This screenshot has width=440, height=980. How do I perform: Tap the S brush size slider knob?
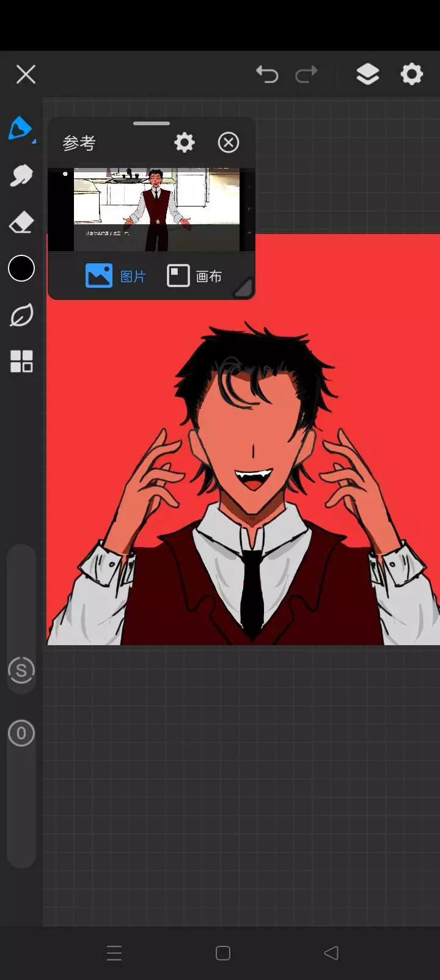21,670
